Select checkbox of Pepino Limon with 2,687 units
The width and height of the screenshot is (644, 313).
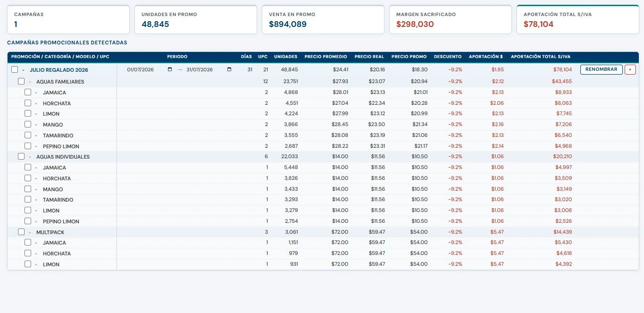pos(28,146)
